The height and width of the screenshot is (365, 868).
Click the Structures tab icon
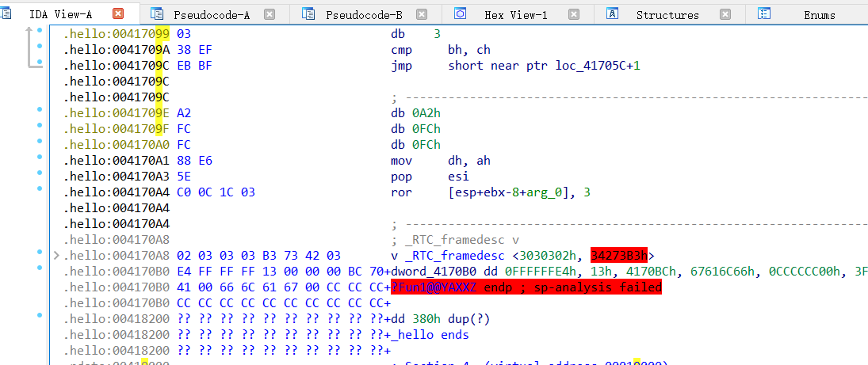click(612, 13)
